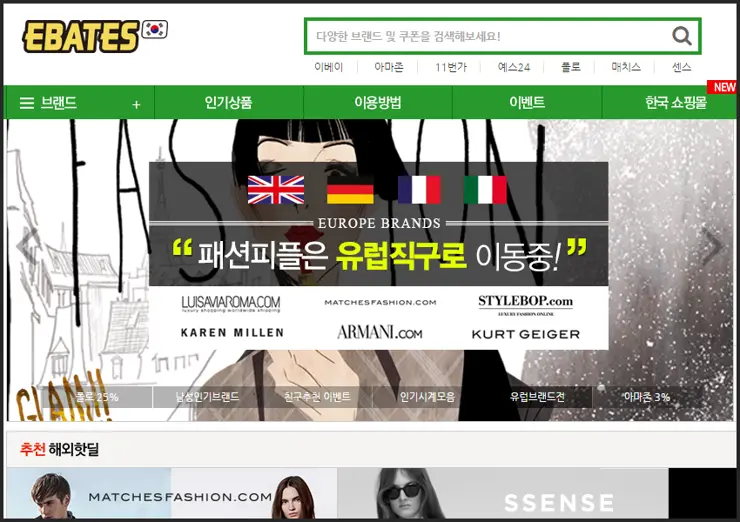Screen dimensions: 740x522
Task: Click the French flag in the banner
Action: coord(420,190)
